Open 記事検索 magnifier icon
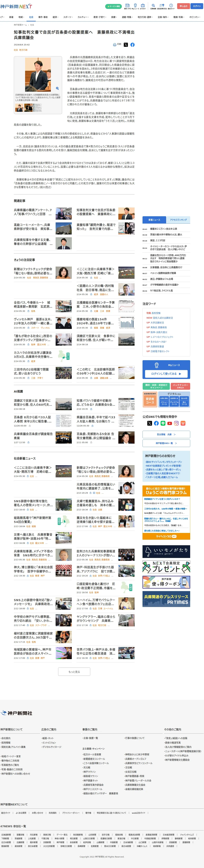Image resolution: width=204 pixels, height=868 pixels. 153,6
